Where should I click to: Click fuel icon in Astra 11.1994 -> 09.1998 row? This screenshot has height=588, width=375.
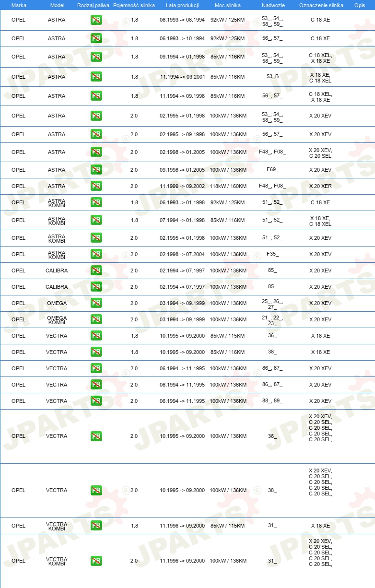[x=96, y=96]
